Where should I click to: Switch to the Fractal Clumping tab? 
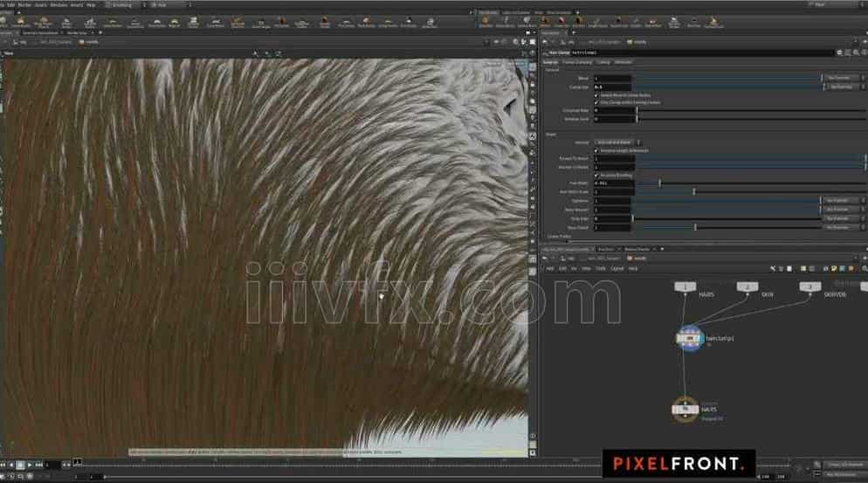click(577, 62)
